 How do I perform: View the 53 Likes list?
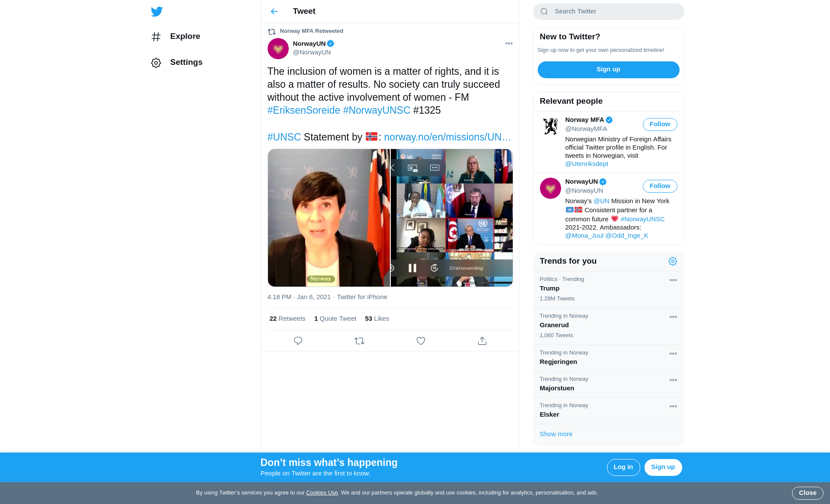click(x=377, y=319)
